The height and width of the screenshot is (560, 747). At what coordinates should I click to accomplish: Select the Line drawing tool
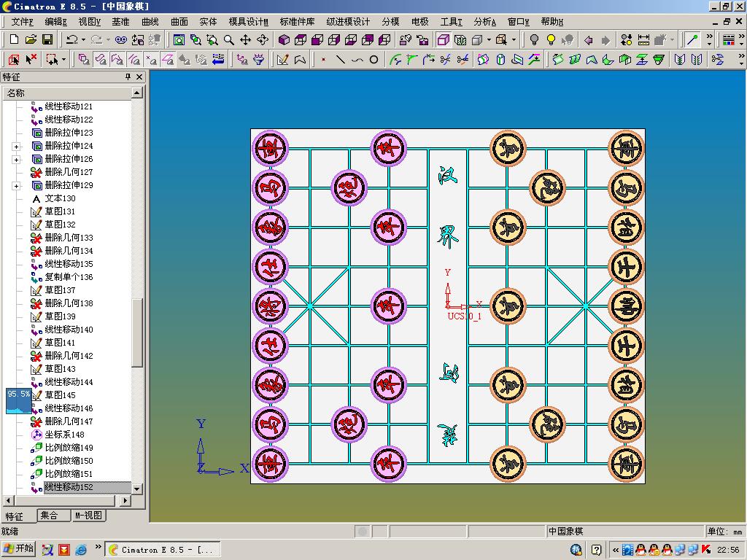340,60
